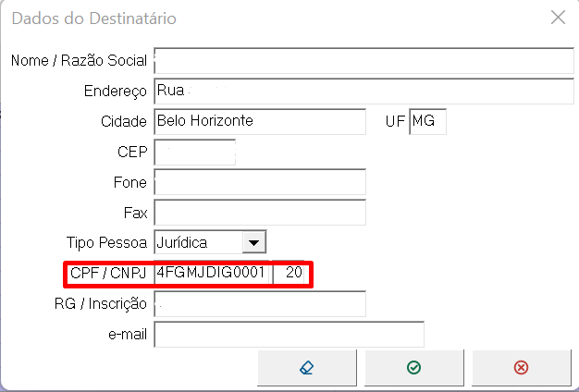The height and width of the screenshot is (392, 579).
Task: Select the UF field showing MG
Action: point(427,121)
